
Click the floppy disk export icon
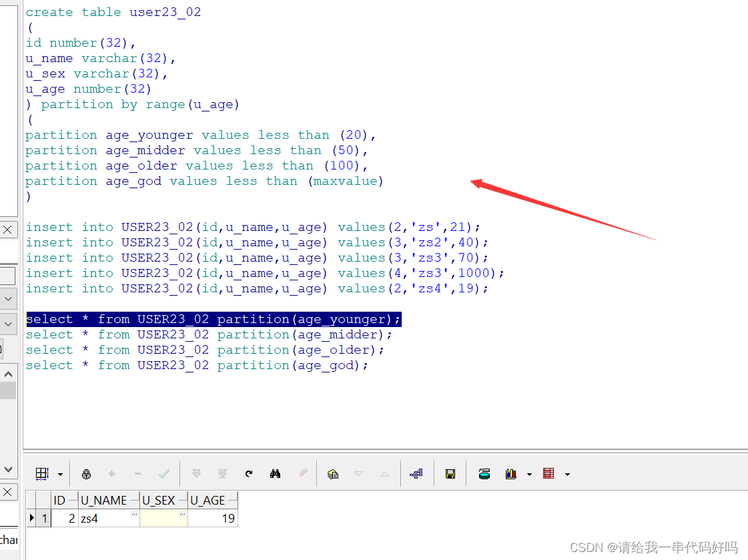450,474
